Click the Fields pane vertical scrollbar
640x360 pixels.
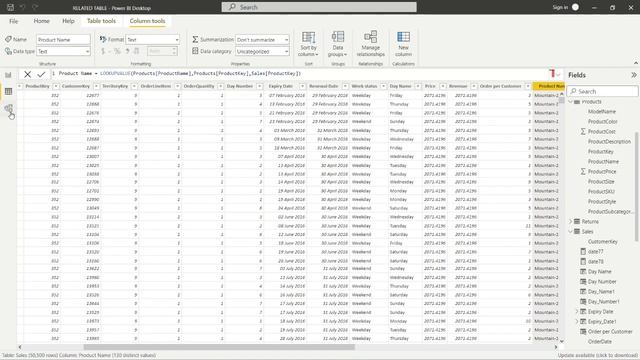636,186
